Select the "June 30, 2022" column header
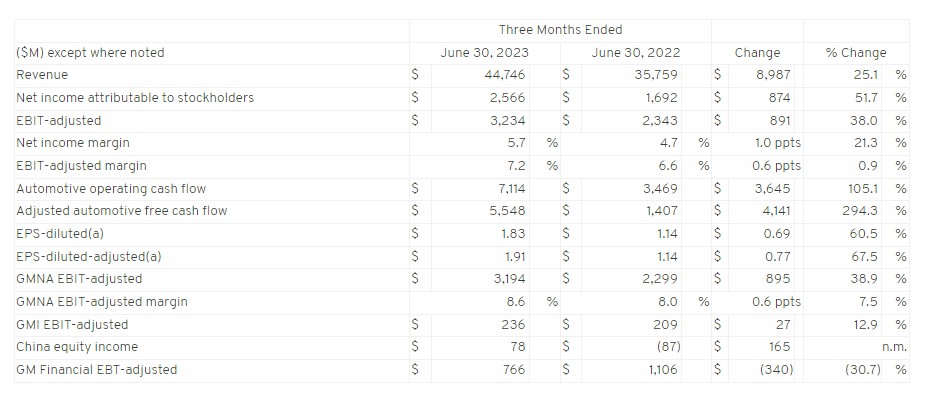Viewport: 942px width, 412px height. 636,53
